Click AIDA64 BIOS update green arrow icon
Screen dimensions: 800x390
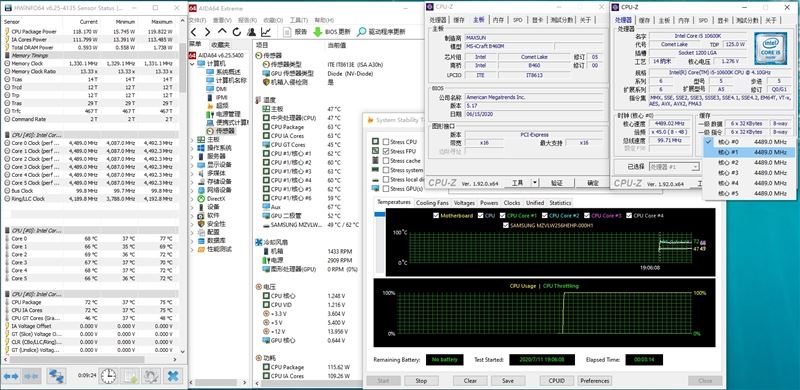(317, 32)
